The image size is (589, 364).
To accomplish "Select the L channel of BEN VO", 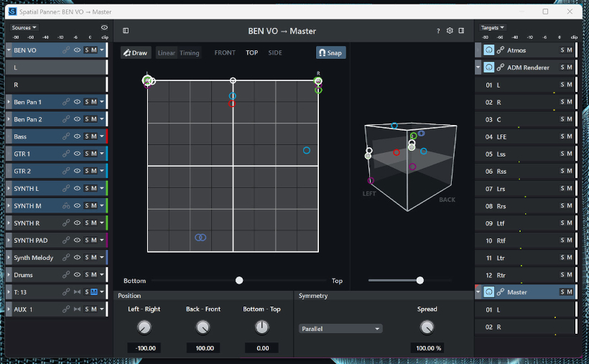I will click(x=56, y=67).
